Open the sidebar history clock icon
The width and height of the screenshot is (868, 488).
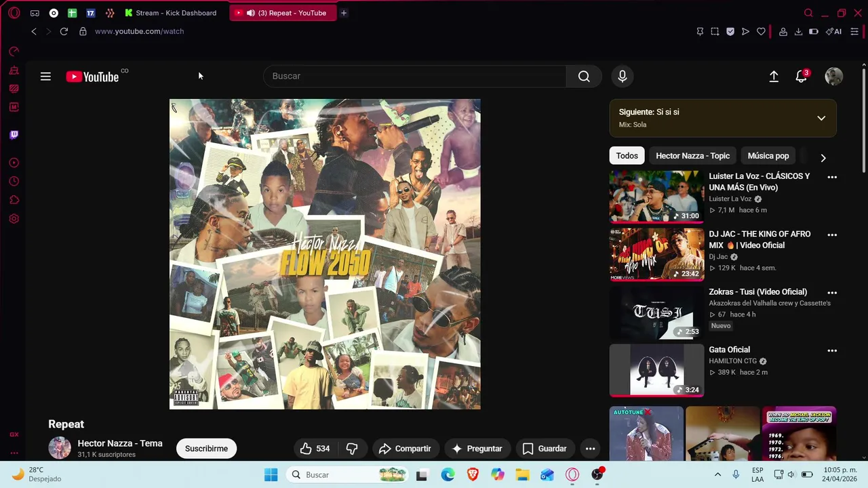[14, 181]
